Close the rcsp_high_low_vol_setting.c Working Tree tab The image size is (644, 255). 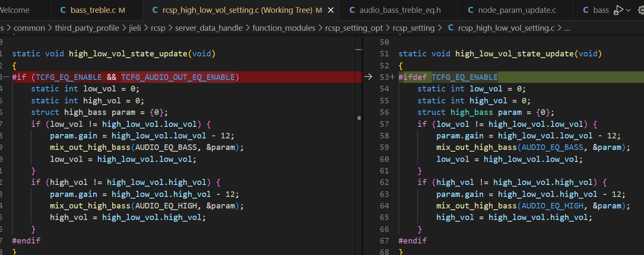[x=330, y=10]
